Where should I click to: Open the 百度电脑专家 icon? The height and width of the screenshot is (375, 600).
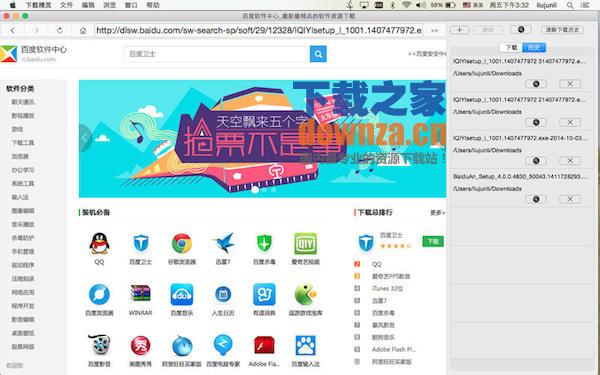pos(223,346)
